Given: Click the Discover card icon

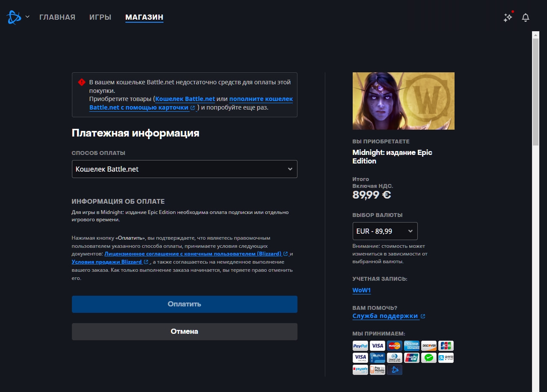Looking at the screenshot, I should pos(429,346).
